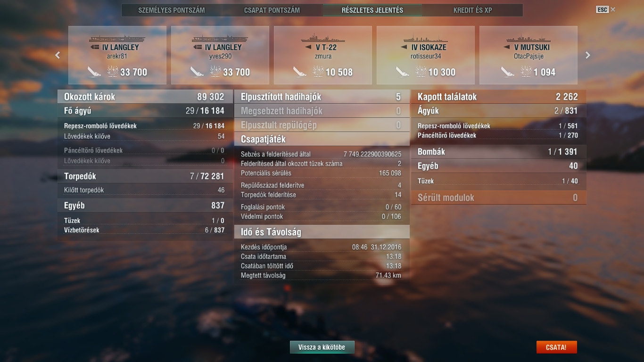Click the damage explosion icon beside 10 508
644x362 pixels.
(x=318, y=72)
